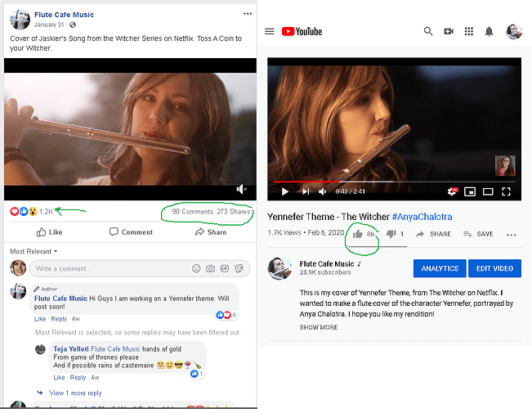Open the YouTube account avatar menu

pyautogui.click(x=514, y=32)
